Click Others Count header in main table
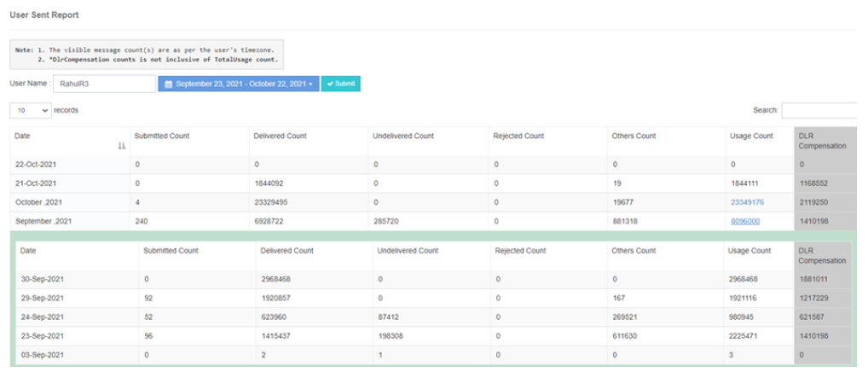 634,137
